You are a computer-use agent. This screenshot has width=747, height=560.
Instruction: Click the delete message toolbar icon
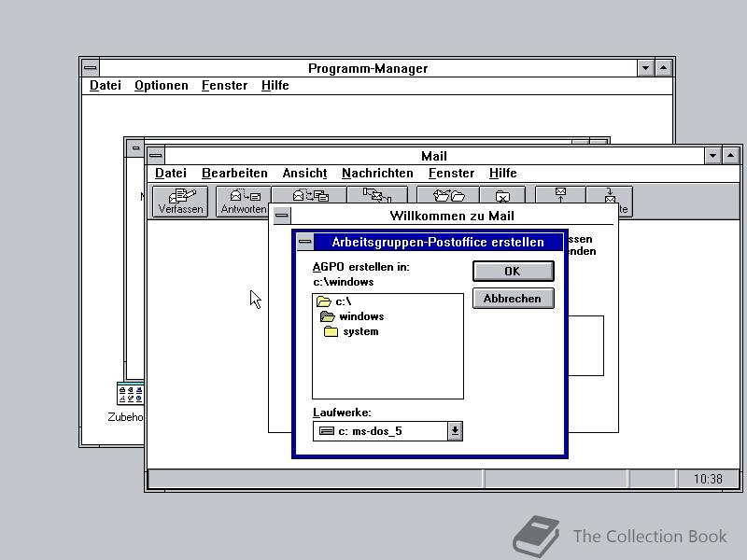click(502, 195)
